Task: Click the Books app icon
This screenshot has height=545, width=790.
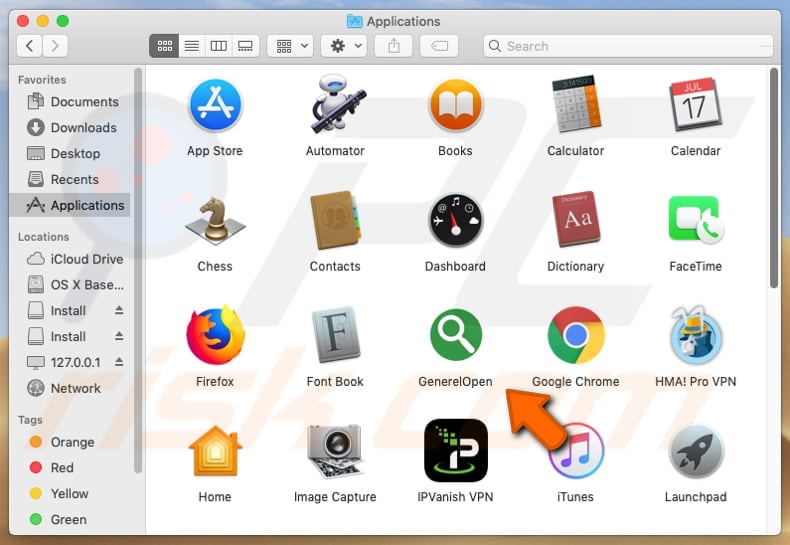Action: [455, 105]
